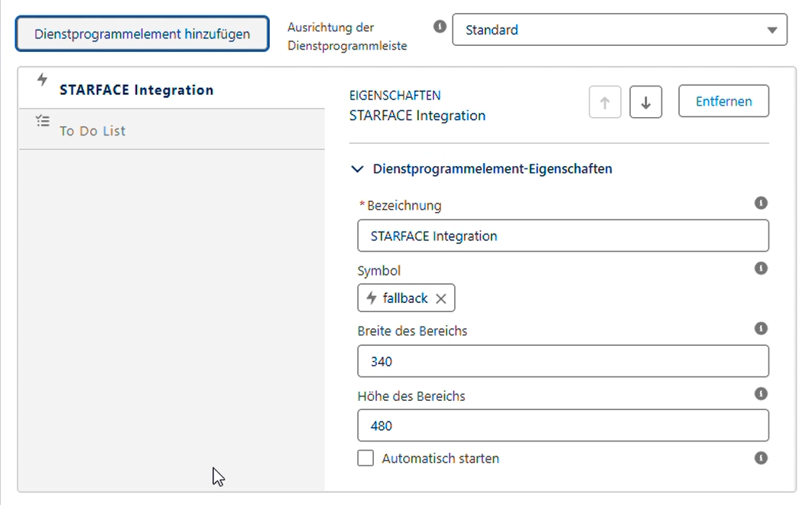812x505 pixels.
Task: Show info tooltip for Symbol field
Action: 761,269
